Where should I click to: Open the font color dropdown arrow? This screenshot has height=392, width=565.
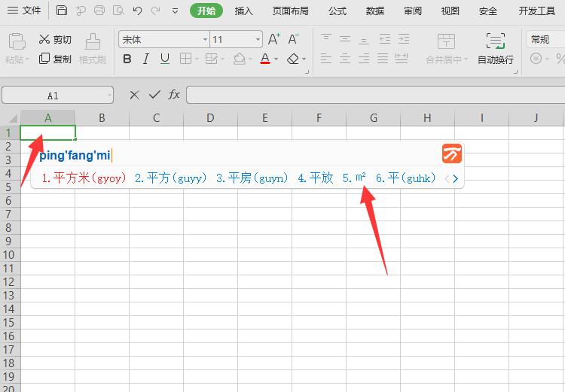276,59
